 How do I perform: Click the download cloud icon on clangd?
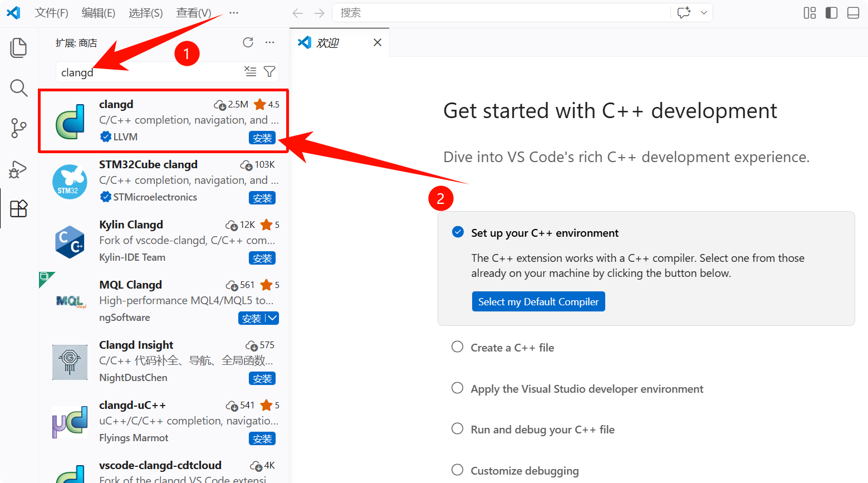tap(220, 105)
